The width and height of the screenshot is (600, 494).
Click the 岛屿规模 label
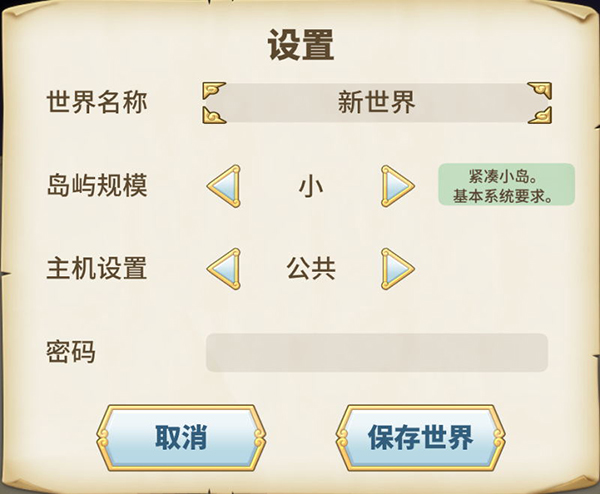(97, 185)
